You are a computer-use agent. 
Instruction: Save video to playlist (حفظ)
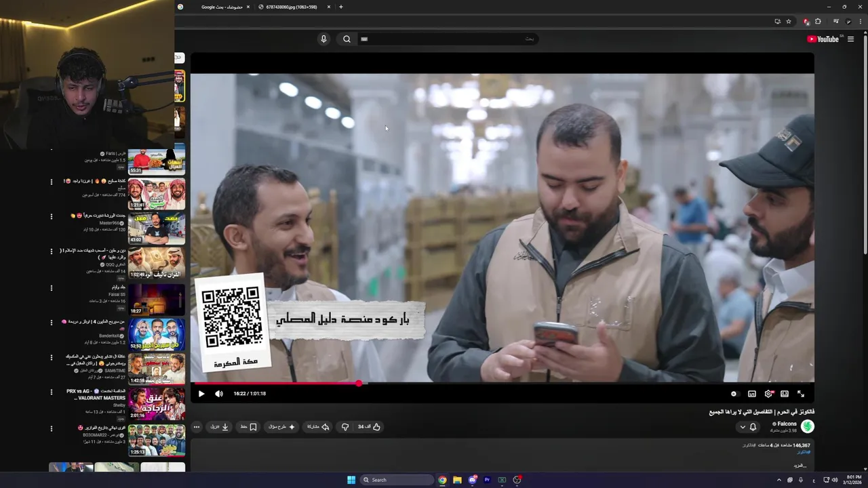click(x=248, y=427)
